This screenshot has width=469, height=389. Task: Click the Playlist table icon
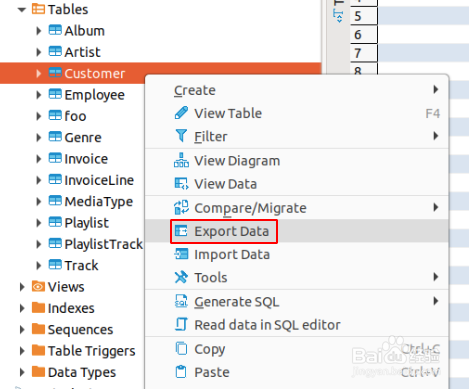pyautogui.click(x=55, y=222)
